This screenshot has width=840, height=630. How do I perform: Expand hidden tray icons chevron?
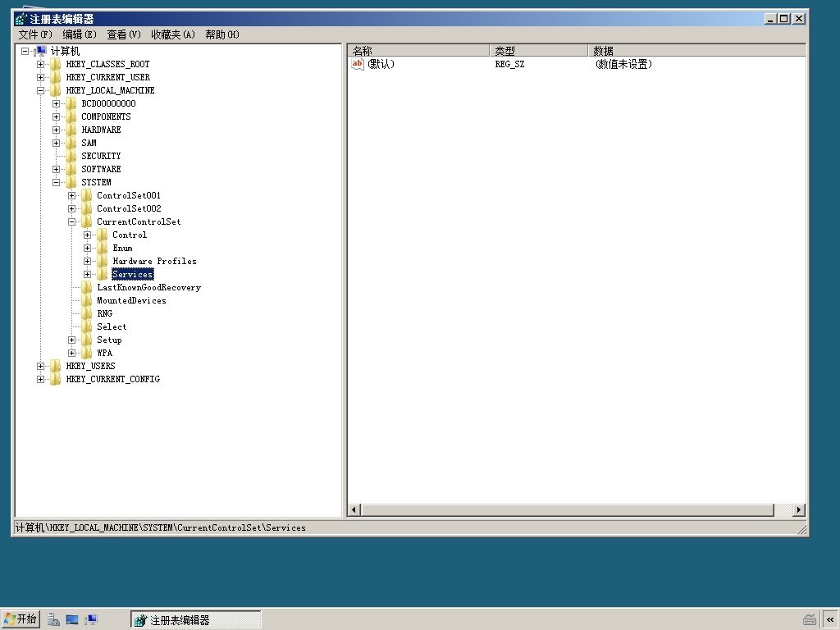pos(830,620)
